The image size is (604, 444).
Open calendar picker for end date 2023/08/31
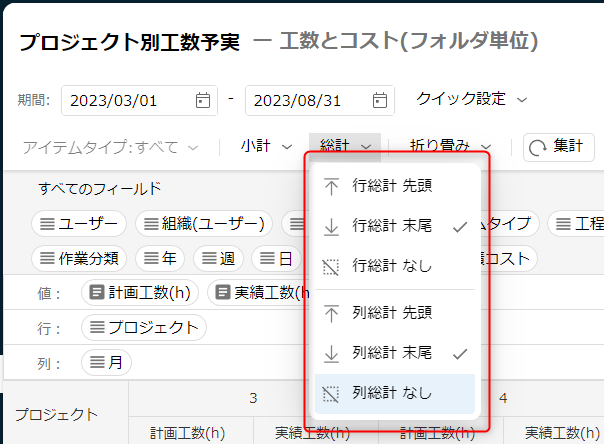pyautogui.click(x=379, y=100)
